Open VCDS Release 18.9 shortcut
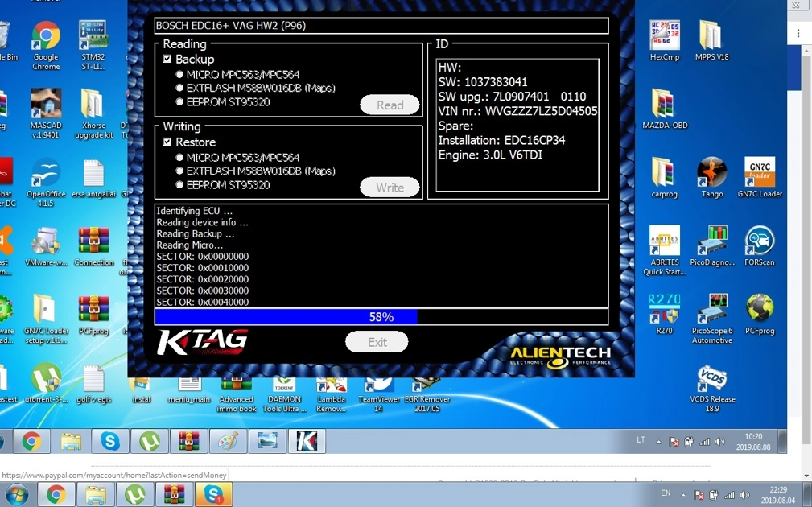 [x=711, y=389]
